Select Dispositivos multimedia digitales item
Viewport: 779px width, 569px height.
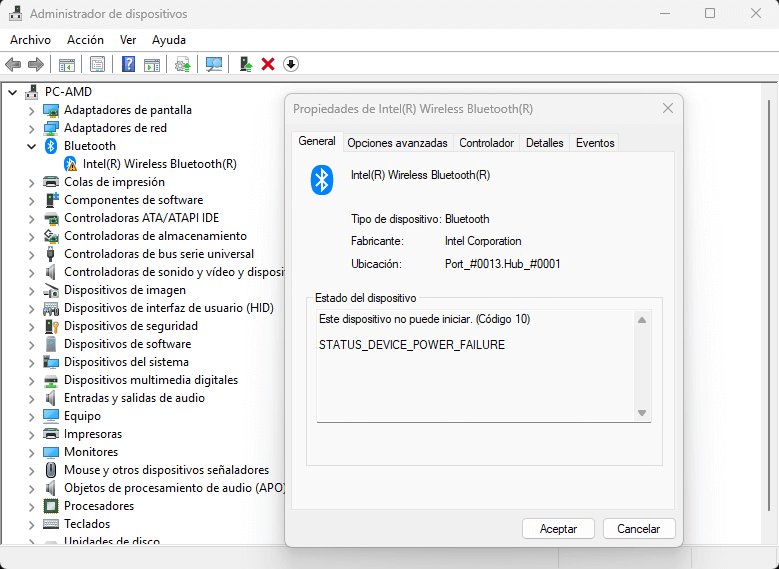[151, 380]
